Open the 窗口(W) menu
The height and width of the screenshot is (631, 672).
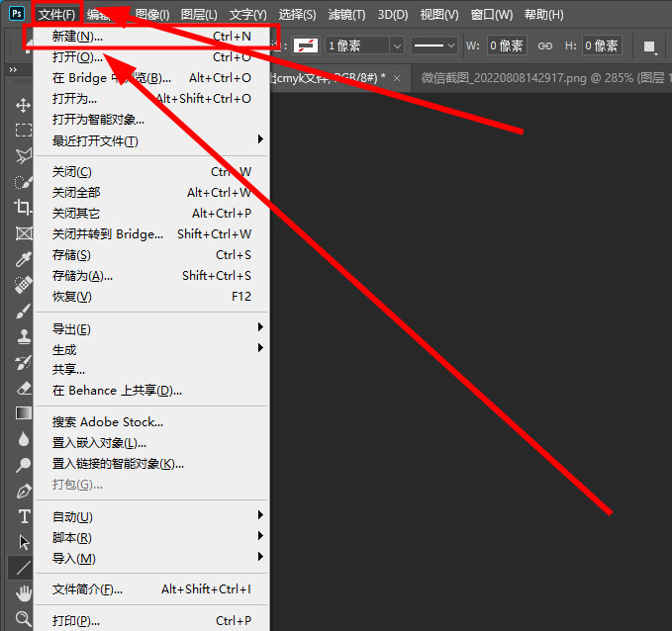492,15
